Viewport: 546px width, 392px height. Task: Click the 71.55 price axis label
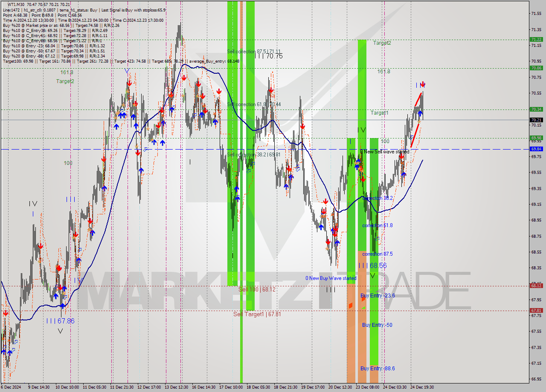[x=536, y=14]
